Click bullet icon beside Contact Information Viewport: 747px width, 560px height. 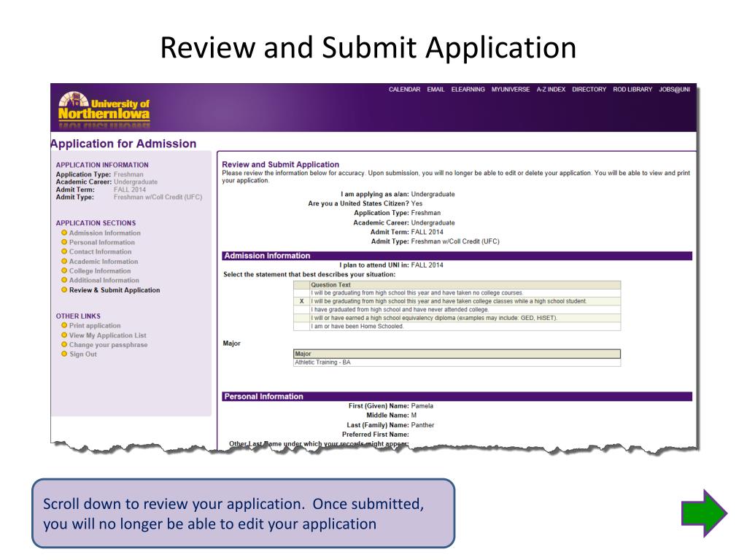(x=64, y=252)
